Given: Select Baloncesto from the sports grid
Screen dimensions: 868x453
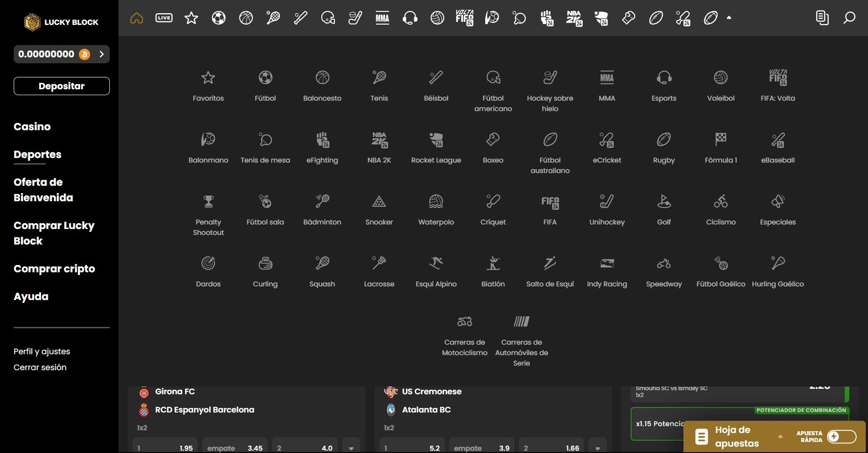Looking at the screenshot, I should pyautogui.click(x=322, y=86).
